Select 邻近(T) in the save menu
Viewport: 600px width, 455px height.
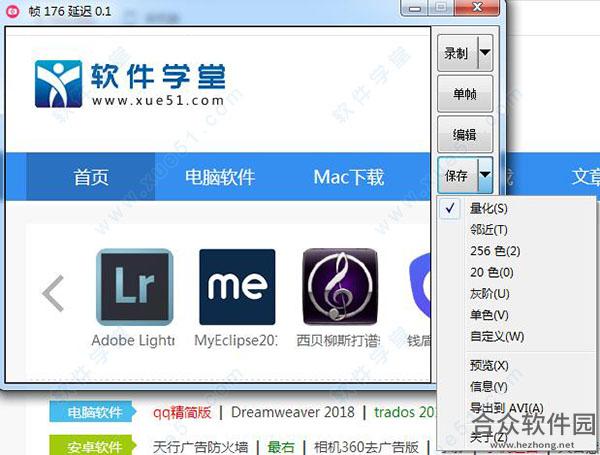pyautogui.click(x=517, y=230)
